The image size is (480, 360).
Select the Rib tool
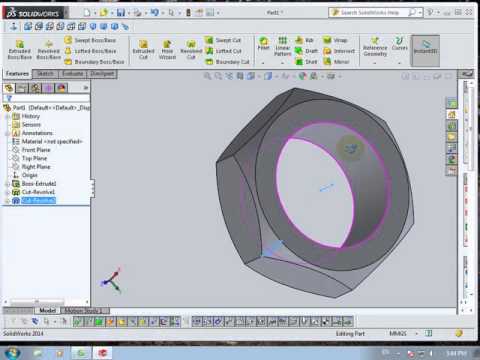coord(305,40)
